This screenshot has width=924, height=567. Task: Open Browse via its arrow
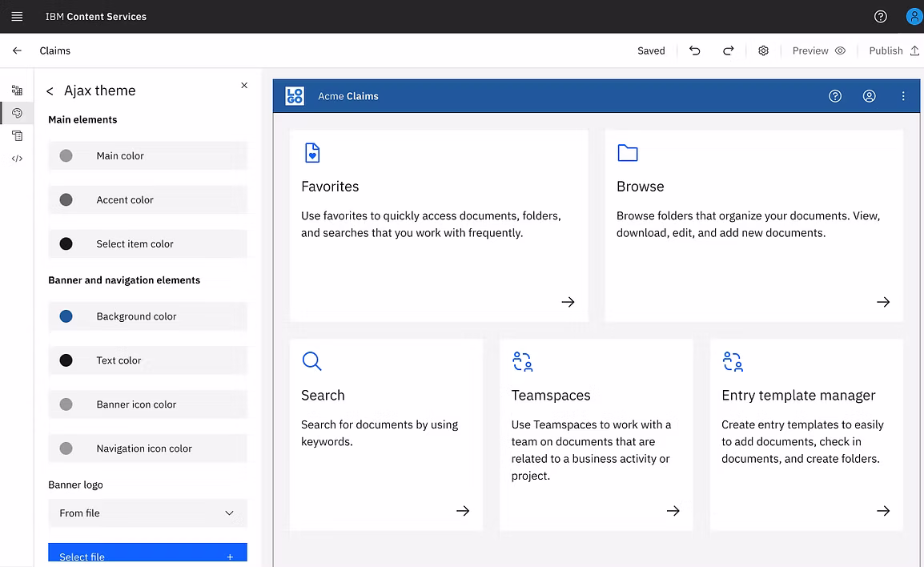tap(882, 302)
